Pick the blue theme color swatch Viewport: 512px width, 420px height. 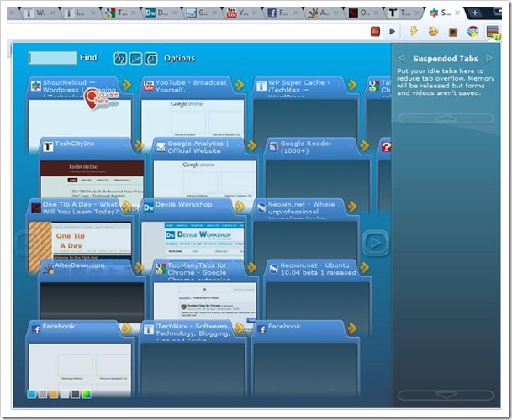tap(32, 394)
